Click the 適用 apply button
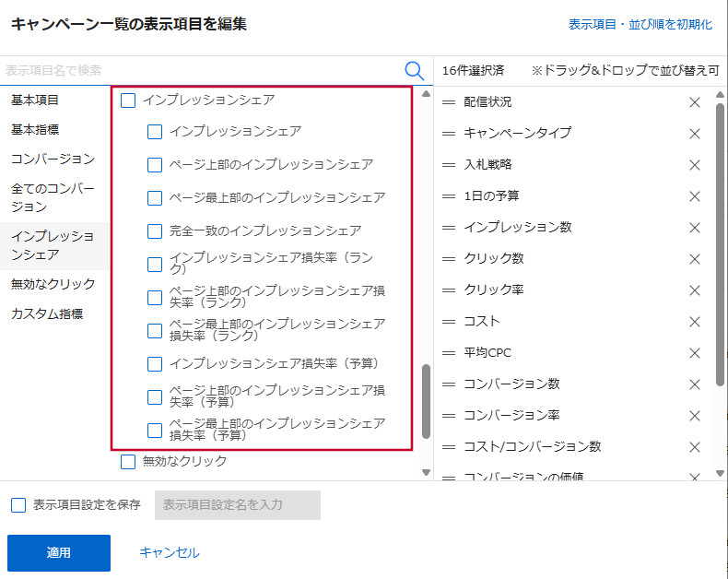 coord(59,553)
